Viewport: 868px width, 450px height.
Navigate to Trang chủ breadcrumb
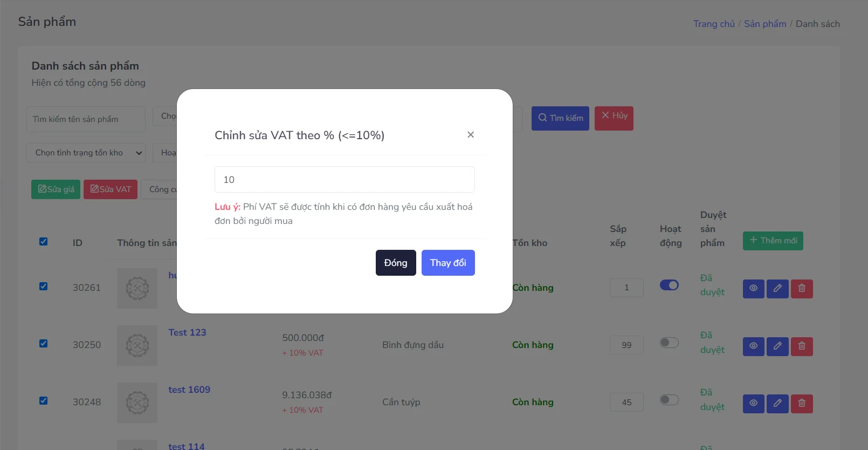[x=714, y=24]
